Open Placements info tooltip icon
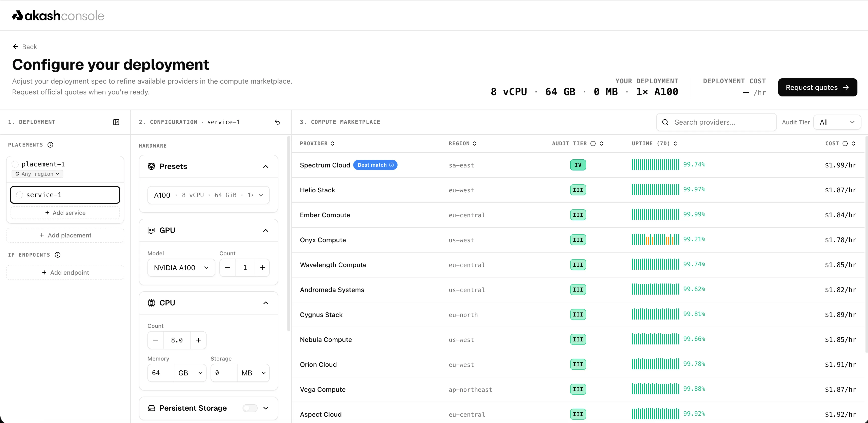 click(x=50, y=145)
